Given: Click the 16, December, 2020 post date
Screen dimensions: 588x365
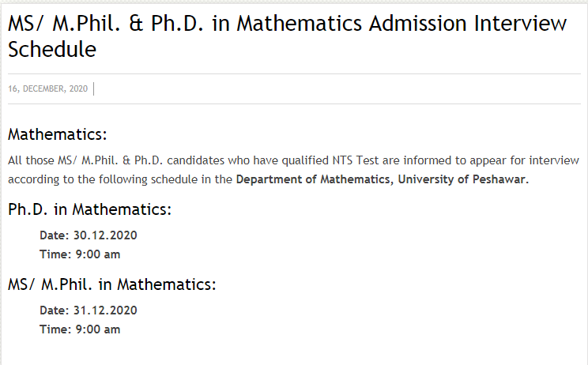Looking at the screenshot, I should tap(47, 88).
